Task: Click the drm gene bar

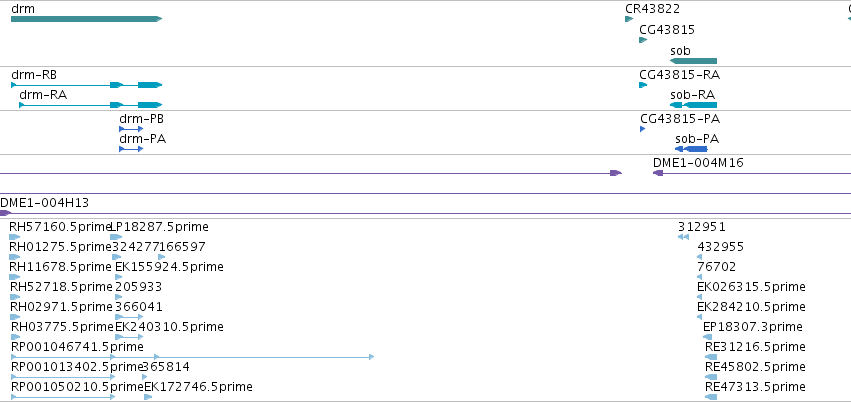Action: [x=85, y=19]
